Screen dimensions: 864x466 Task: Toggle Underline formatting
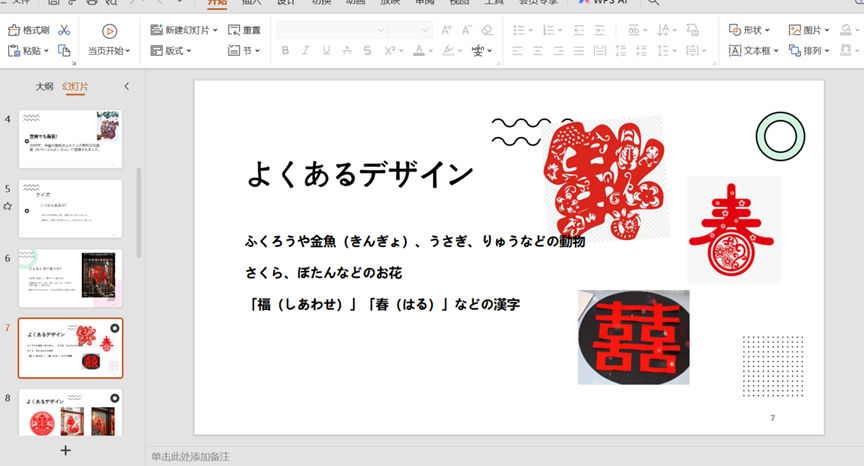pyautogui.click(x=326, y=51)
